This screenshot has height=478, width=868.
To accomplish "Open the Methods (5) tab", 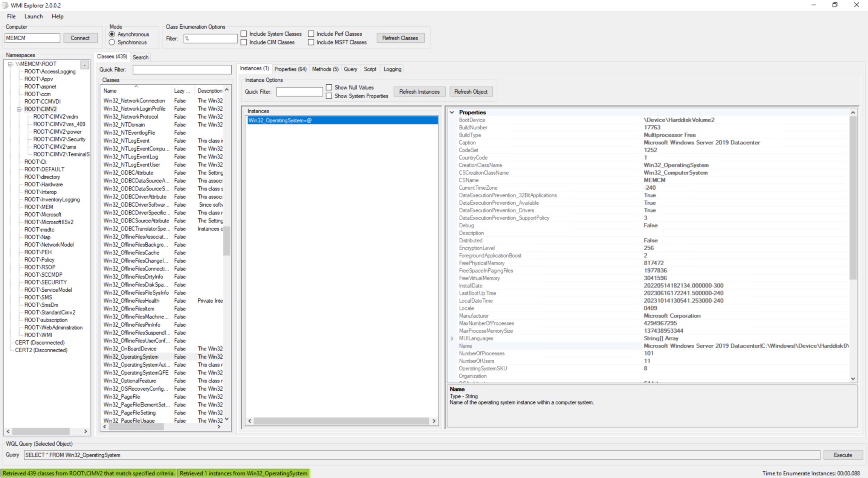I will pos(325,69).
